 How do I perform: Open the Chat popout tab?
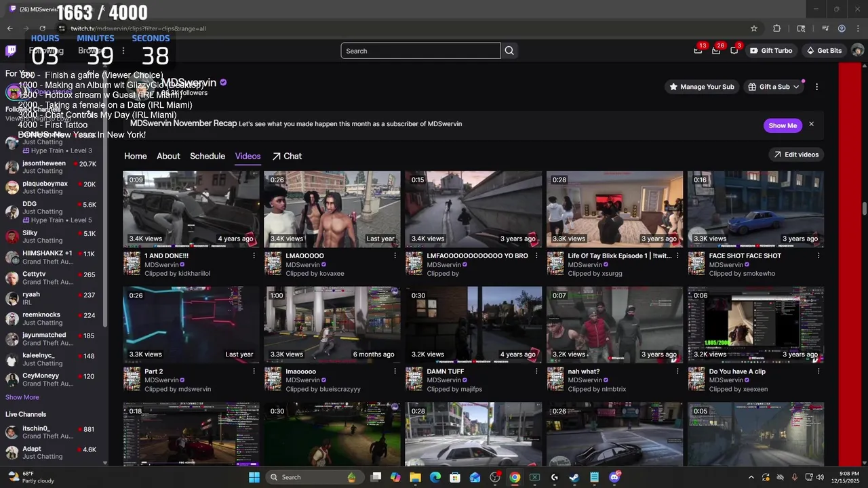pyautogui.click(x=287, y=156)
